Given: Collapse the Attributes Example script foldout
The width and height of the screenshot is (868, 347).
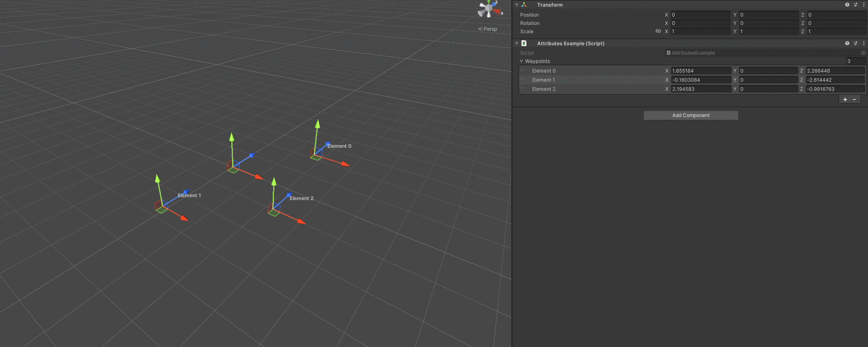Looking at the screenshot, I should (x=516, y=43).
